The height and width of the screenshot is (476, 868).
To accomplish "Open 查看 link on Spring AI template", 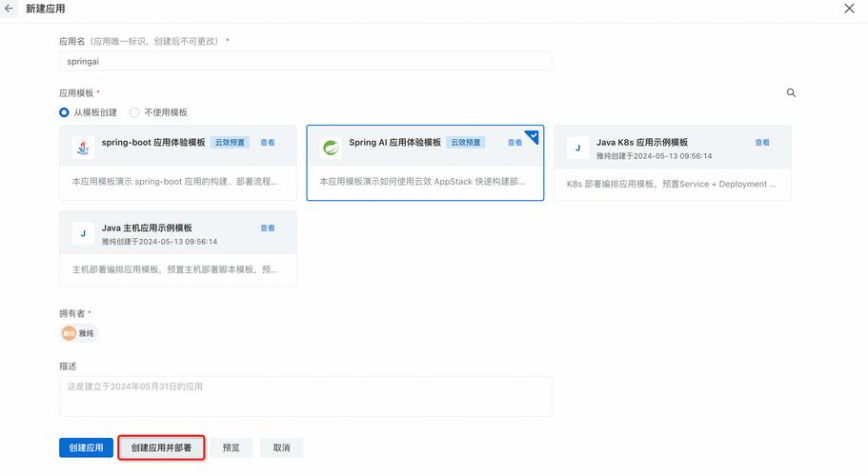I will click(x=515, y=143).
